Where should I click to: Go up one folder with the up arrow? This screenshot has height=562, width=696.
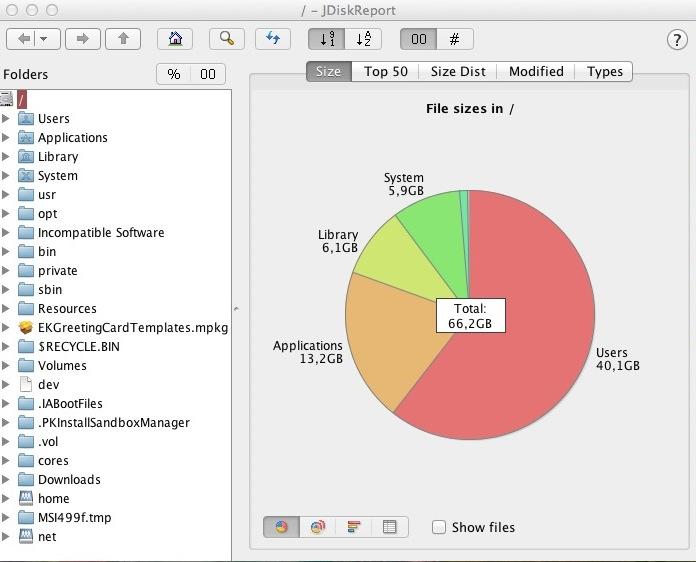coord(123,39)
